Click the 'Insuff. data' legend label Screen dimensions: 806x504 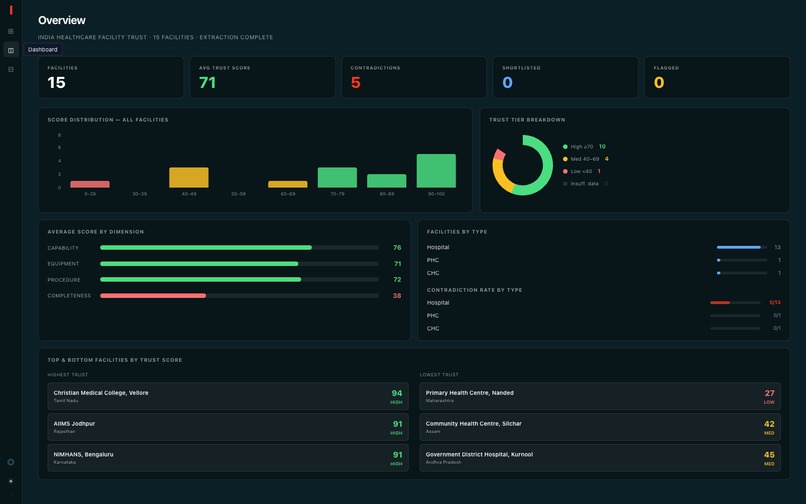(x=584, y=184)
